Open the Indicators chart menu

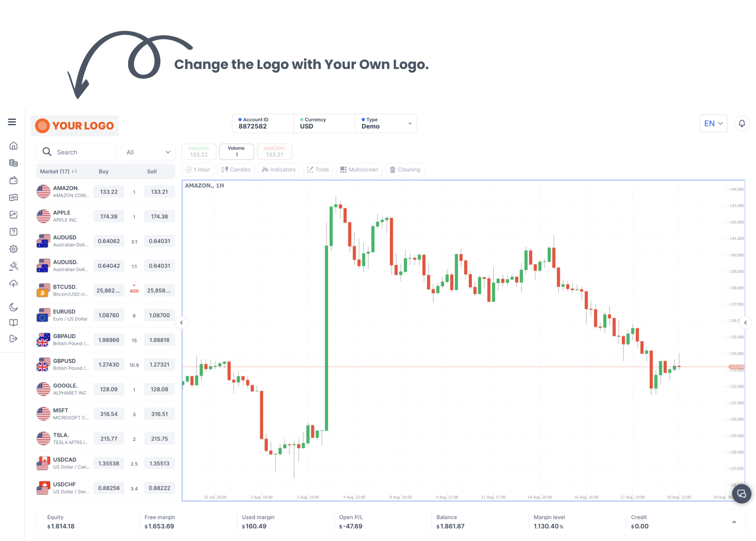point(279,170)
